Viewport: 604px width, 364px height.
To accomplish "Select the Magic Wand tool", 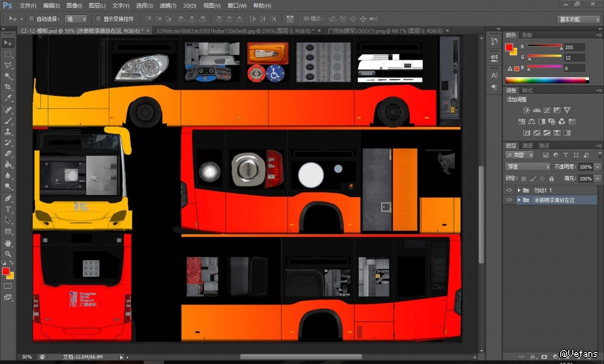I will tap(8, 76).
